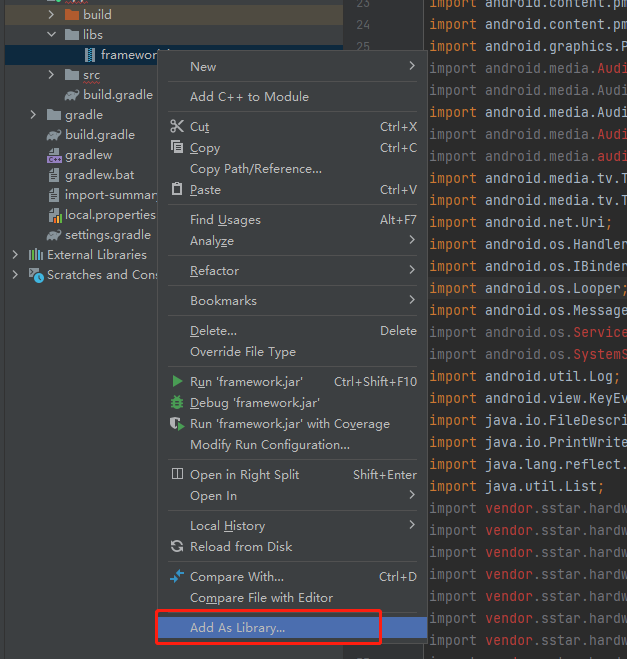Click the import android.util.Log line
This screenshot has width=627, height=659.
[x=524, y=376]
